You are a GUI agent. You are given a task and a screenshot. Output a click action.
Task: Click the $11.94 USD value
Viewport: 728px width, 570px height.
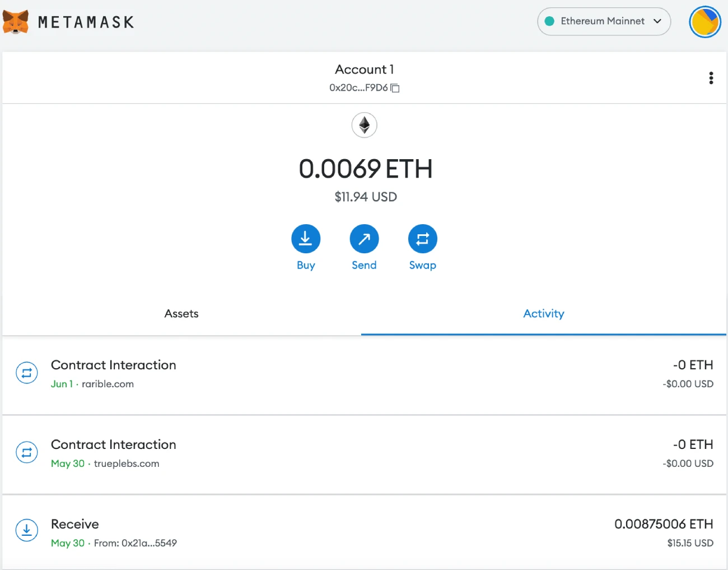click(x=366, y=197)
